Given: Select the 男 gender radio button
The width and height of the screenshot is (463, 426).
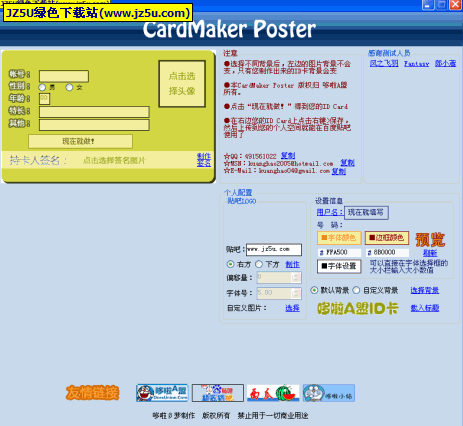Looking at the screenshot, I should pyautogui.click(x=42, y=87).
